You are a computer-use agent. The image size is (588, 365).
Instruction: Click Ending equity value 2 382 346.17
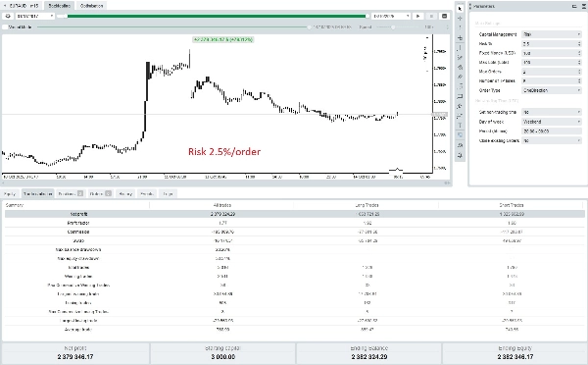[x=515, y=357]
